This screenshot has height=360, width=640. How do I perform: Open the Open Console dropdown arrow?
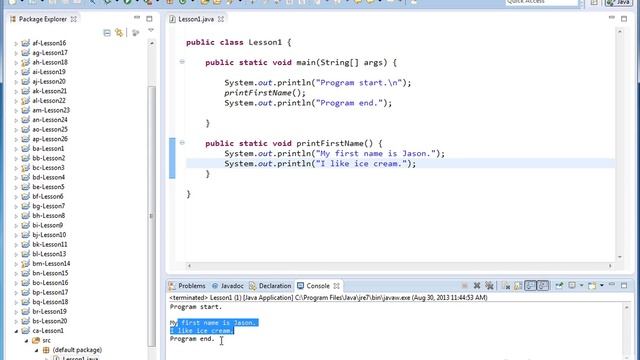click(x=602, y=285)
